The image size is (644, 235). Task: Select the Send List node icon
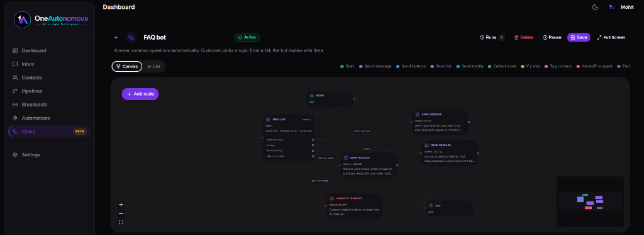coord(268,119)
